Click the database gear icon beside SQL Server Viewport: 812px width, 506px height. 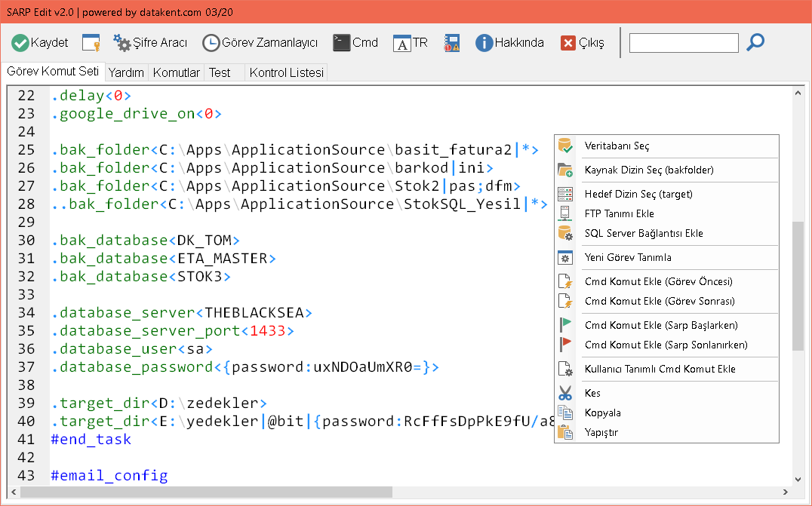(565, 233)
